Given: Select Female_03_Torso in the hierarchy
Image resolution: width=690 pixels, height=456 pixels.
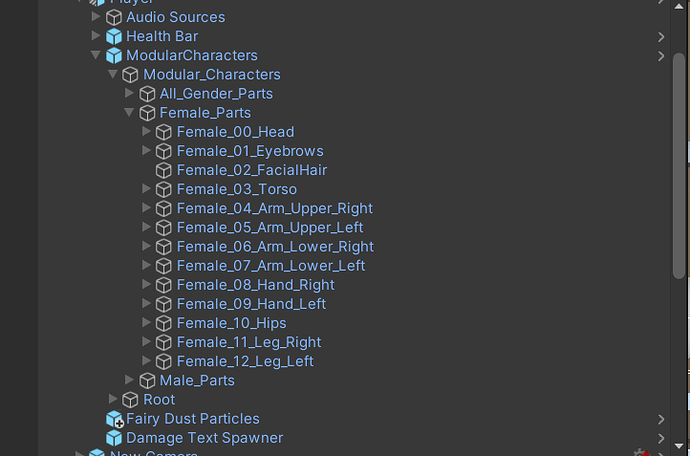Looking at the screenshot, I should [x=236, y=189].
